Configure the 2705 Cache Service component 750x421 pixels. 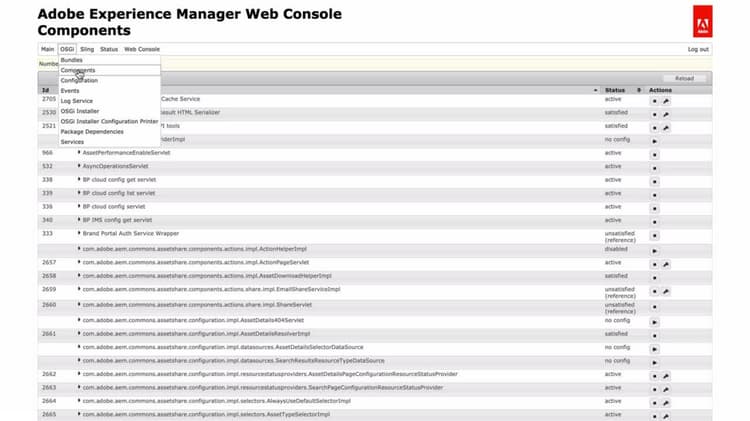click(666, 101)
